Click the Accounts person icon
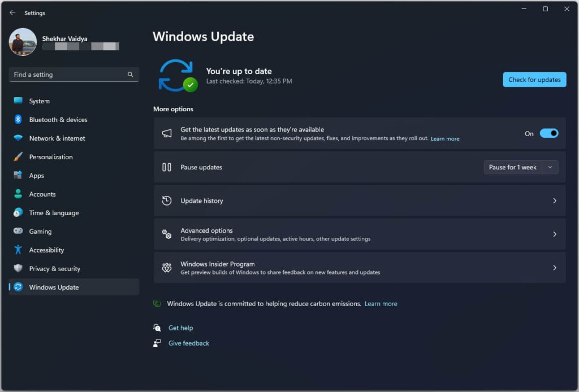This screenshot has width=579, height=392. [18, 194]
